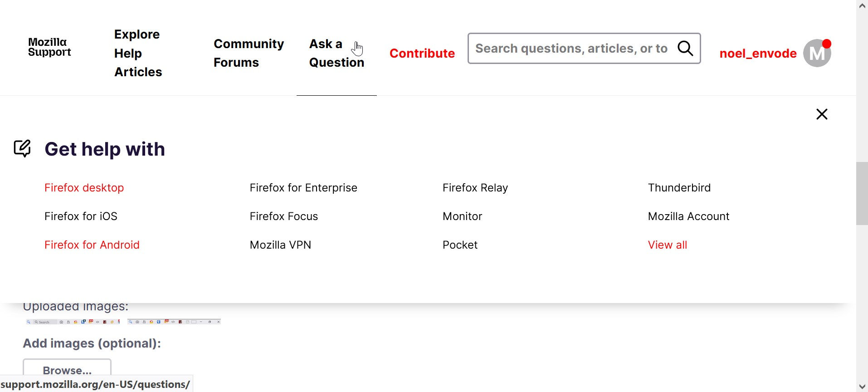Select Firefox desktop link
Viewport: 868px width, 392px height.
pos(84,188)
